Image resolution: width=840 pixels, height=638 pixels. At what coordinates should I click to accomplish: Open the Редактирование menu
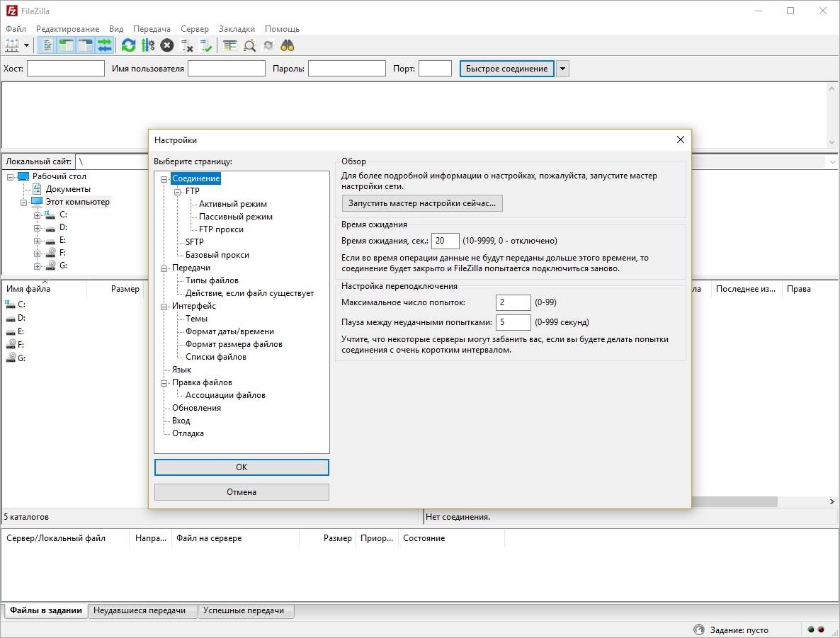click(x=67, y=29)
